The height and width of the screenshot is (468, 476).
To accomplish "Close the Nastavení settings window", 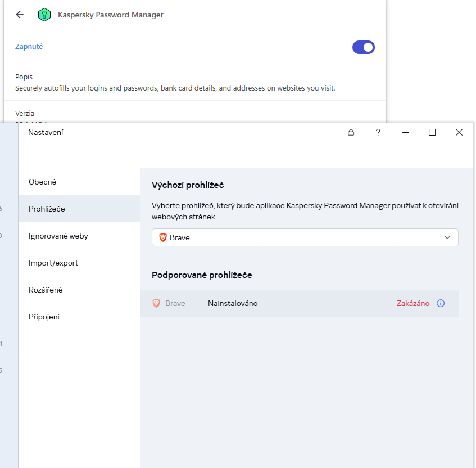I will coord(459,132).
